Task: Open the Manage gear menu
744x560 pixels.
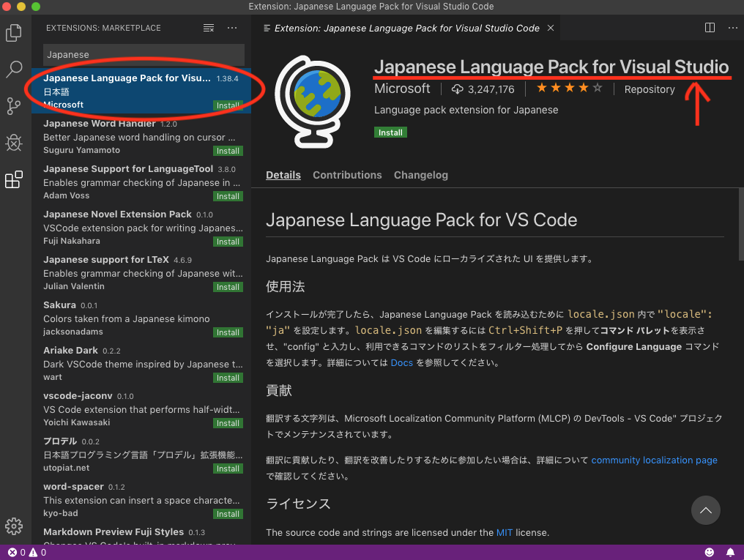Action: (x=14, y=526)
